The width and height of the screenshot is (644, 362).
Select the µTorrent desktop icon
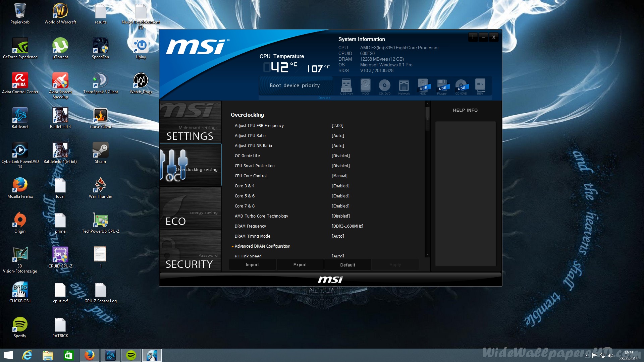point(60,49)
